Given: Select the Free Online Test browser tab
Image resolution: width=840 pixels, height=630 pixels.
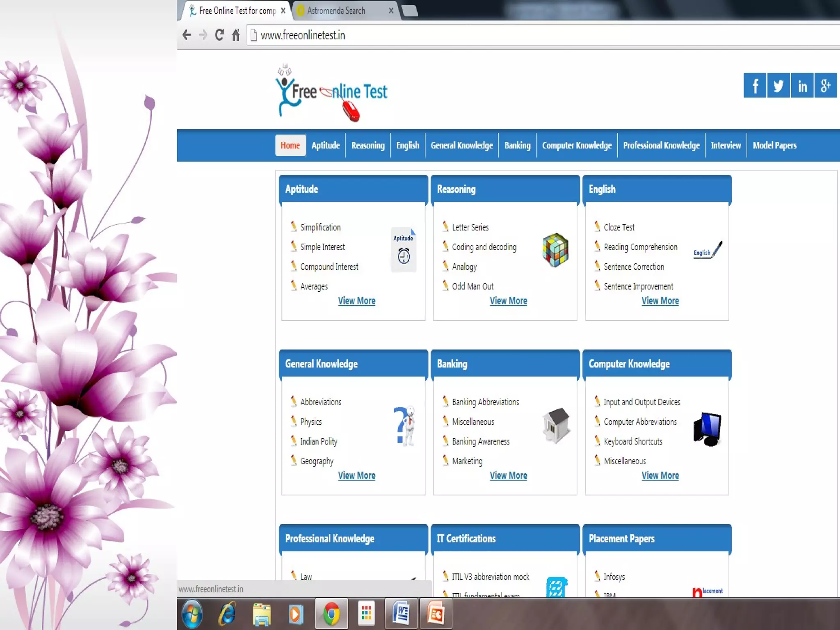Looking at the screenshot, I should tap(236, 11).
